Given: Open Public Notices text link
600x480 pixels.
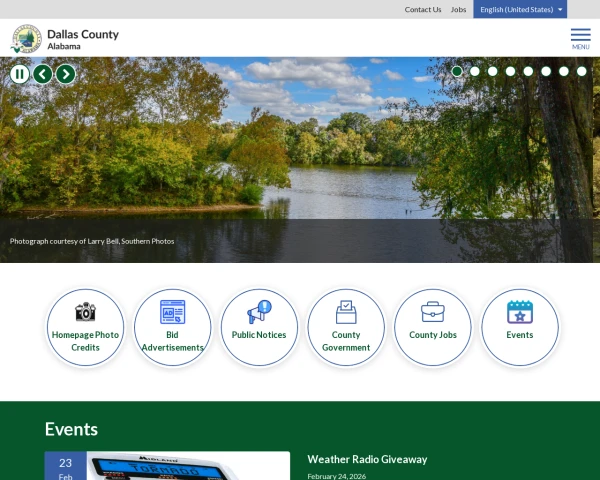Looking at the screenshot, I should point(259,335).
